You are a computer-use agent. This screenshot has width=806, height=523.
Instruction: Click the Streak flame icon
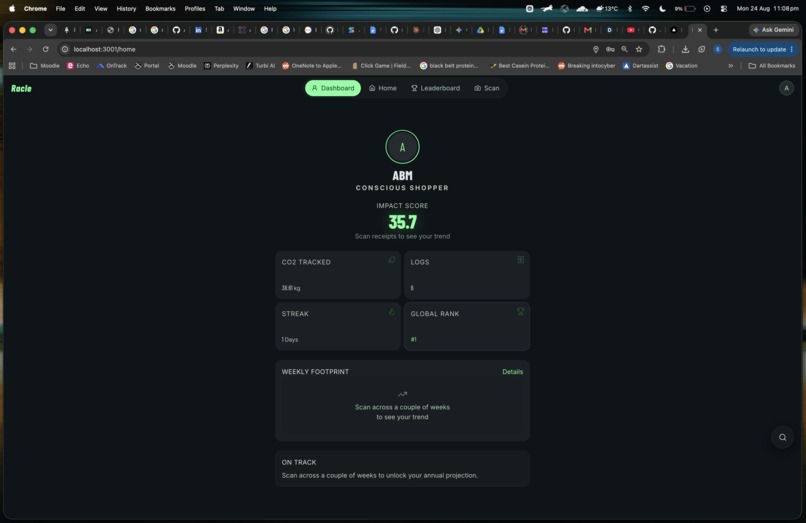click(x=392, y=312)
